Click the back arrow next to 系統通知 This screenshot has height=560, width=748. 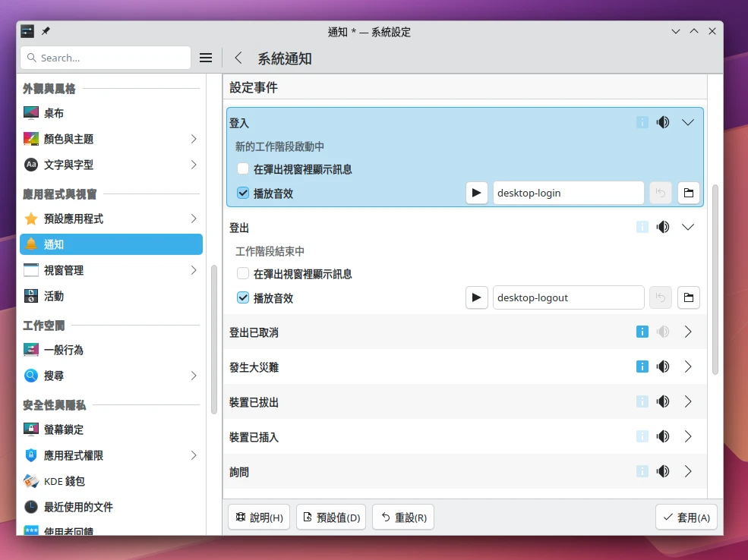(238, 58)
